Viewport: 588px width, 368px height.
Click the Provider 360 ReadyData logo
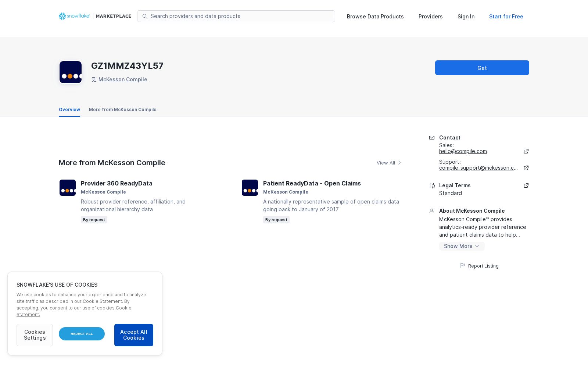tap(68, 188)
